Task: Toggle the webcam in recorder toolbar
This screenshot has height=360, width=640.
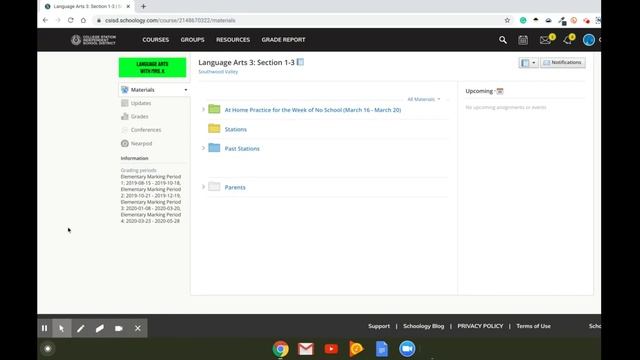Action: [119, 328]
